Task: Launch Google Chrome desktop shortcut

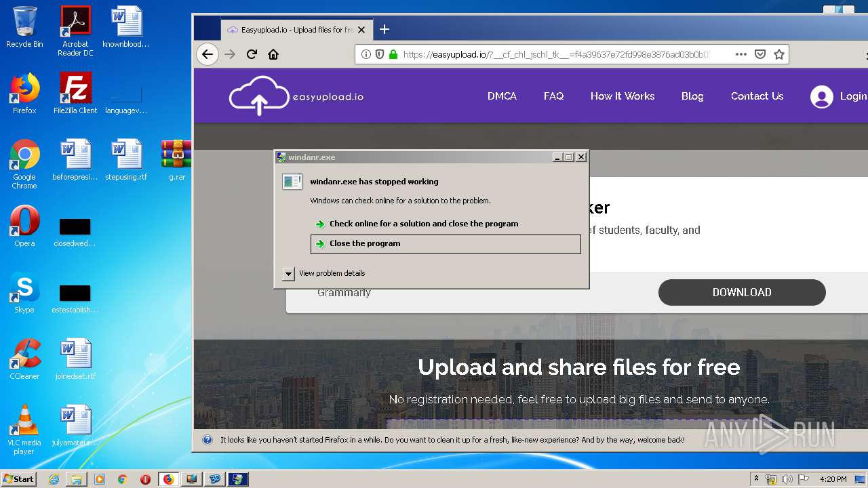Action: click(24, 164)
